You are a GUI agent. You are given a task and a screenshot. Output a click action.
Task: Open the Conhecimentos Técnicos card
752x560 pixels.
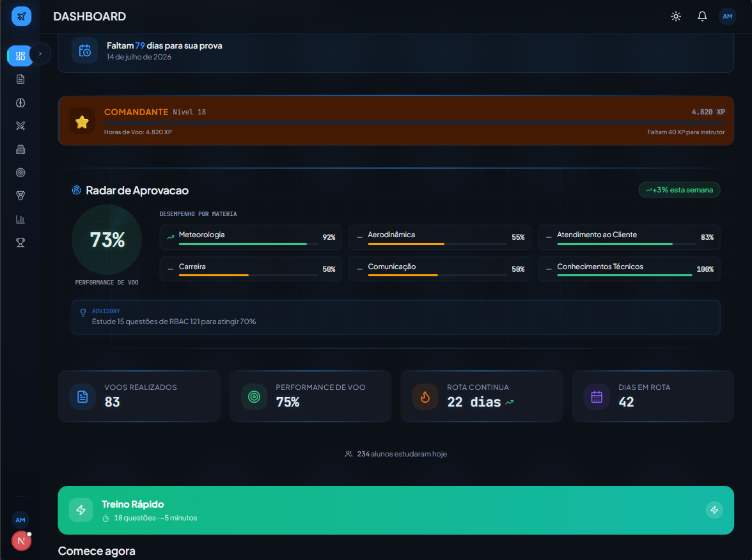pyautogui.click(x=629, y=269)
